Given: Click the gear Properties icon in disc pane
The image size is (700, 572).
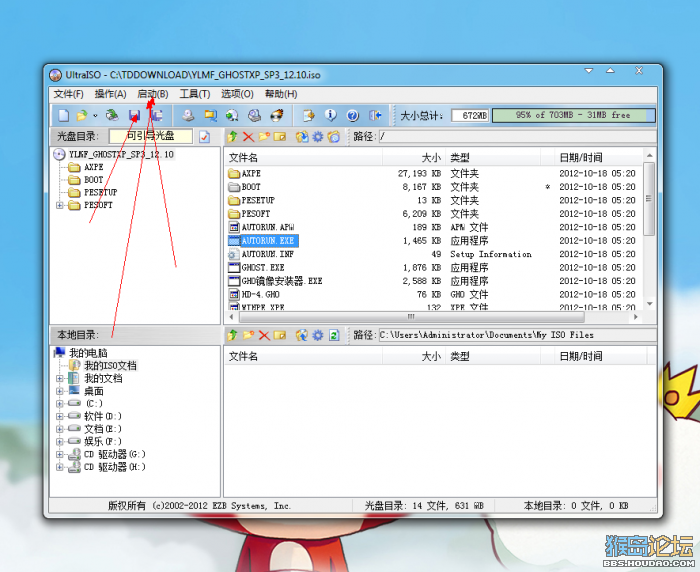Looking at the screenshot, I should (x=317, y=137).
